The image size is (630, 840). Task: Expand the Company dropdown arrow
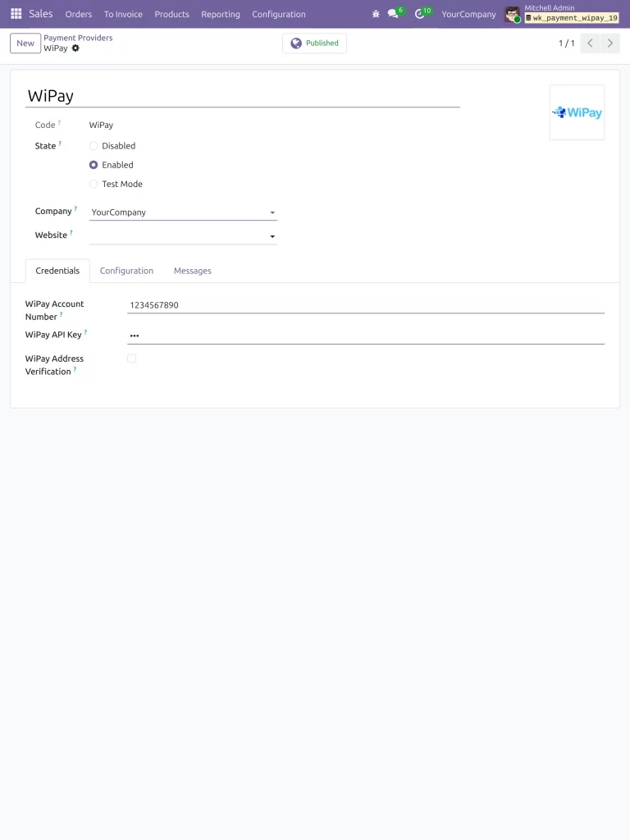coord(272,212)
